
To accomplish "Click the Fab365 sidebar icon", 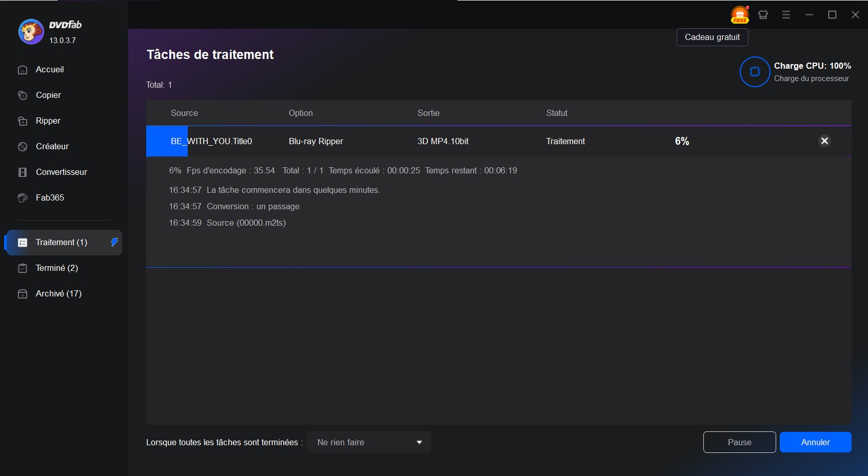I will tap(23, 198).
